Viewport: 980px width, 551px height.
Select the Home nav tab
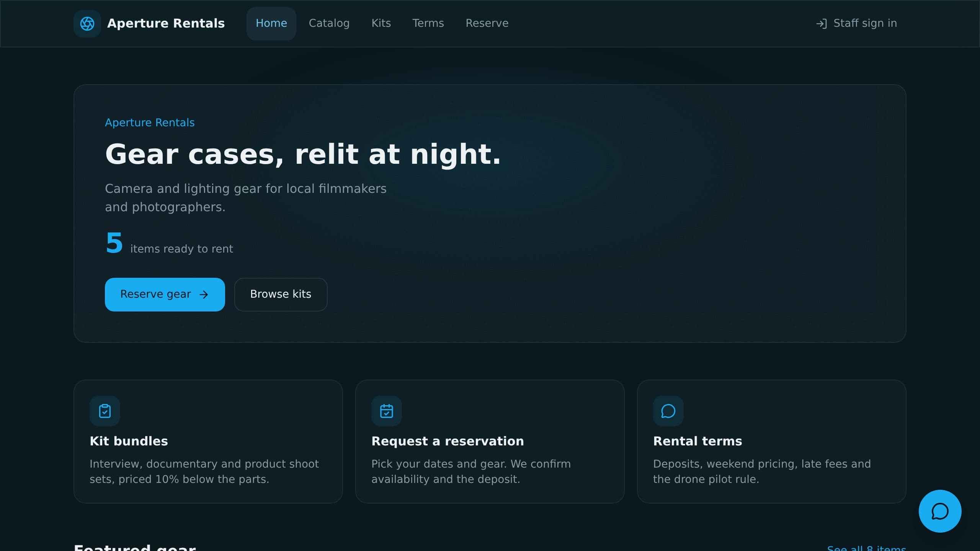coord(271,24)
